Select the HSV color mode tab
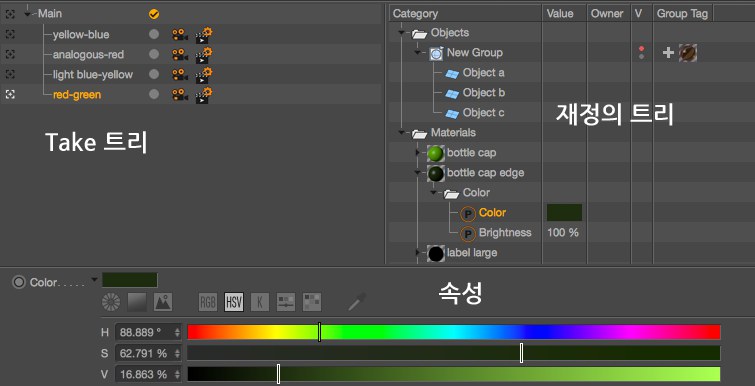Viewport: 755px width, 386px height. tap(234, 302)
